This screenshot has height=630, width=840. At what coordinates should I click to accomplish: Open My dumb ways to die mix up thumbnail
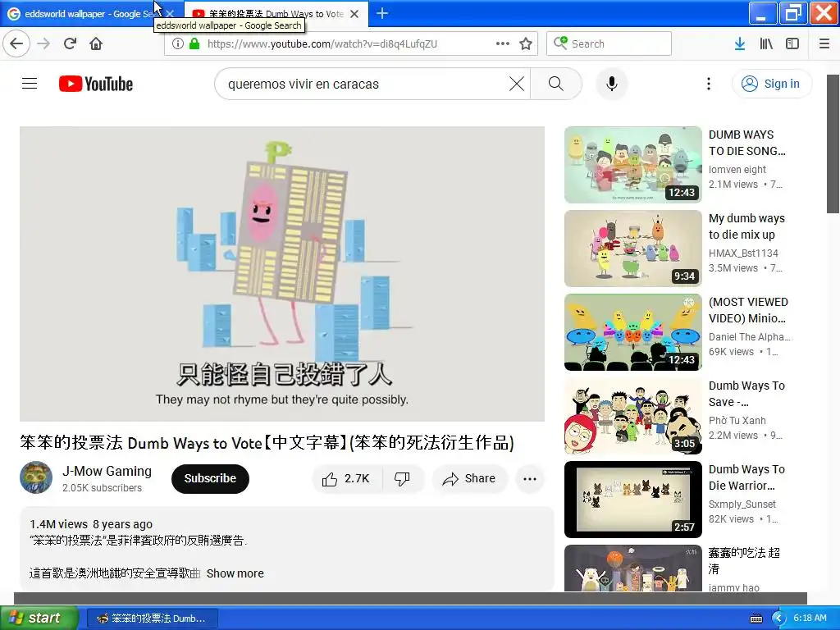[633, 249]
